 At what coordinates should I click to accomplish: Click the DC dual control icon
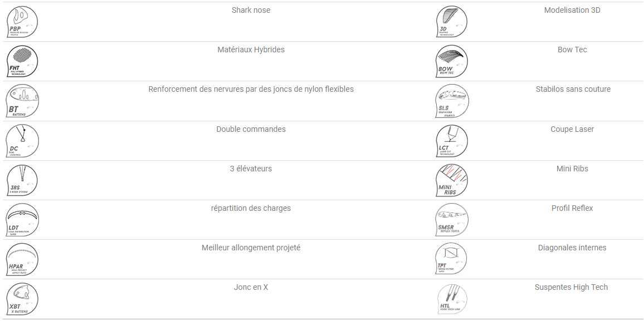click(x=22, y=141)
